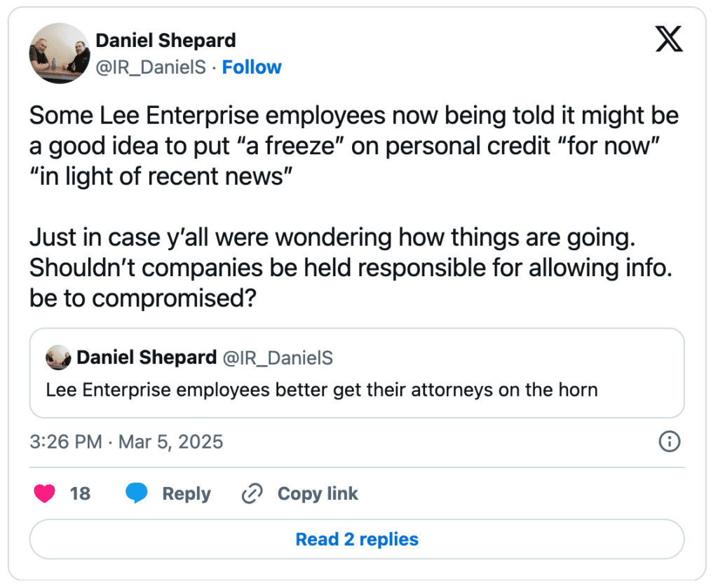This screenshot has height=588, width=718.
Task: Open the 3:26 PM Mar 5, 2025 timestamp
Action: click(x=126, y=442)
